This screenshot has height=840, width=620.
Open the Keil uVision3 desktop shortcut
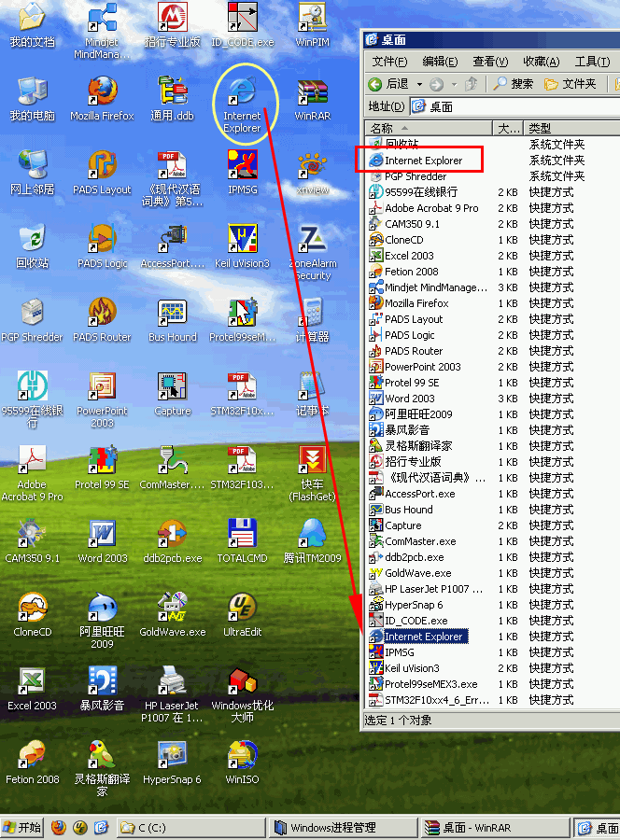tap(242, 247)
